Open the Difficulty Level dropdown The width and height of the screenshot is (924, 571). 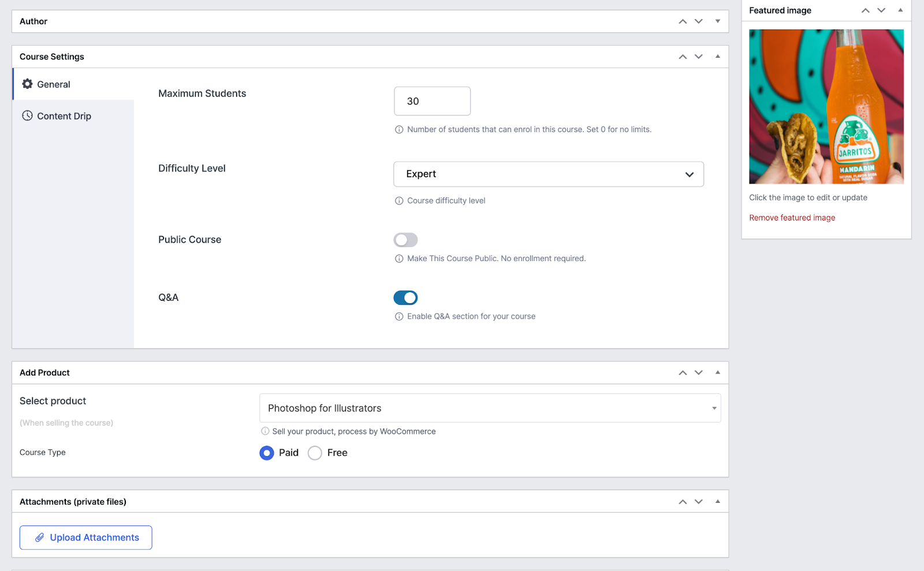point(548,174)
